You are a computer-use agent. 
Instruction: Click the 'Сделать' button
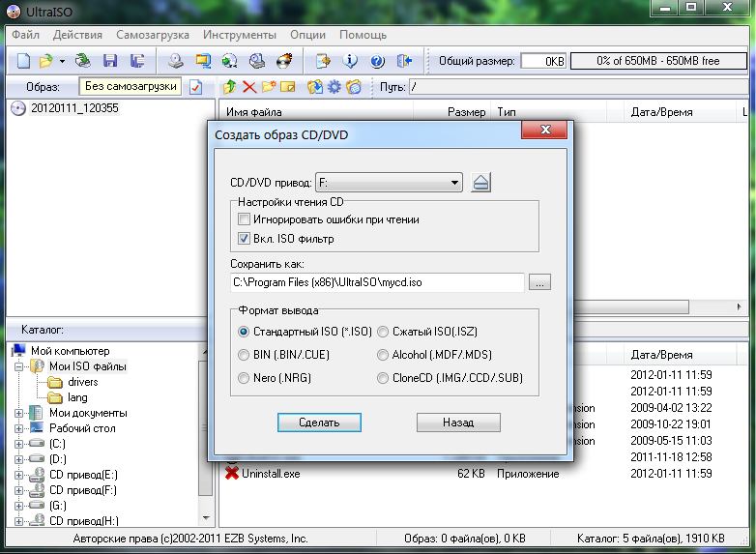tap(319, 423)
